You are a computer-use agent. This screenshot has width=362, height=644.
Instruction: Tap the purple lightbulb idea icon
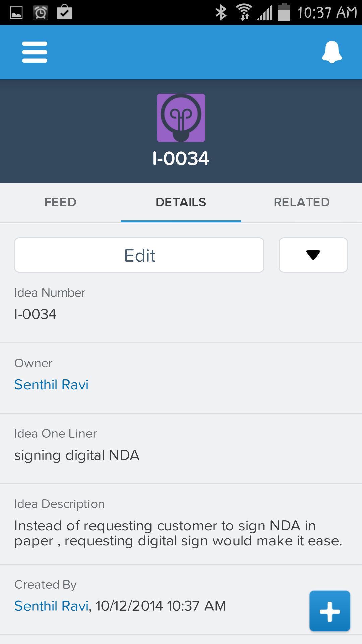[181, 118]
